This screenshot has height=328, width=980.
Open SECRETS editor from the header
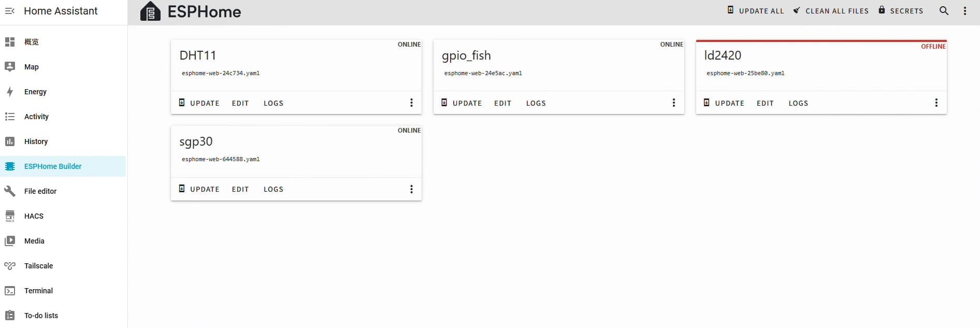(901, 10)
